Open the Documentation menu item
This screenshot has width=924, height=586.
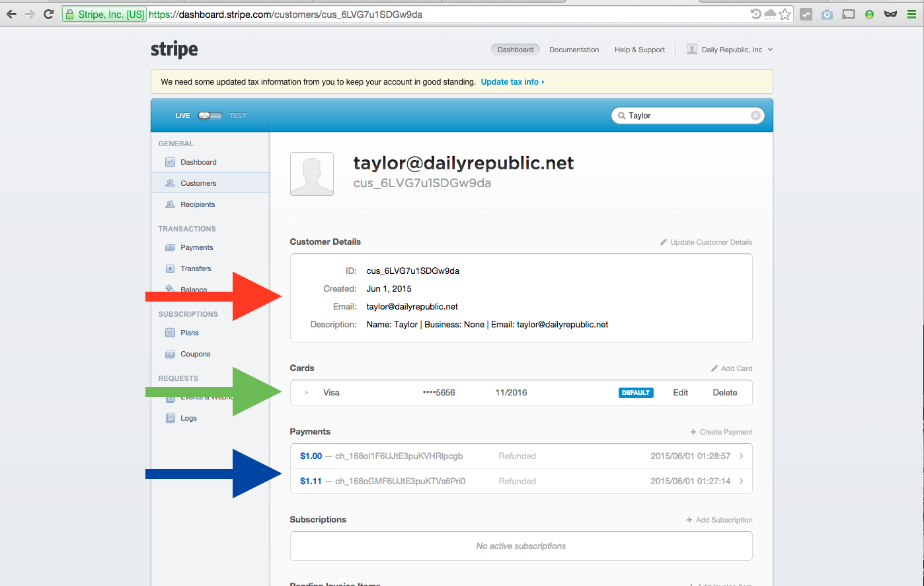[x=574, y=50]
